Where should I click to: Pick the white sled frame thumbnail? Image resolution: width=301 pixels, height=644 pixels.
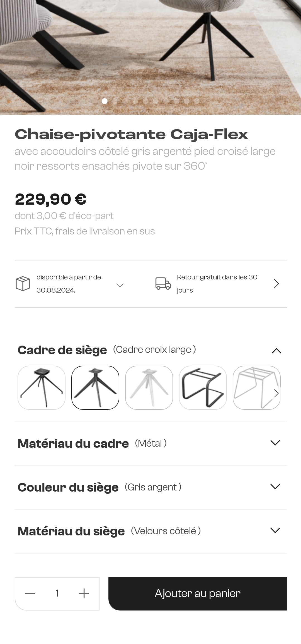click(257, 388)
